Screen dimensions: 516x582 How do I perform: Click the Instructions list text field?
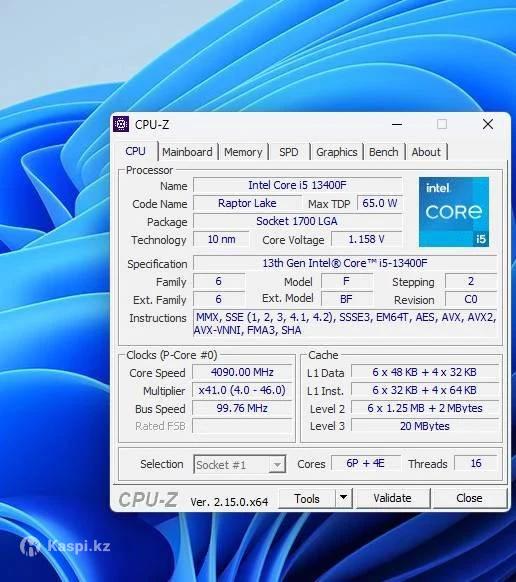point(345,324)
